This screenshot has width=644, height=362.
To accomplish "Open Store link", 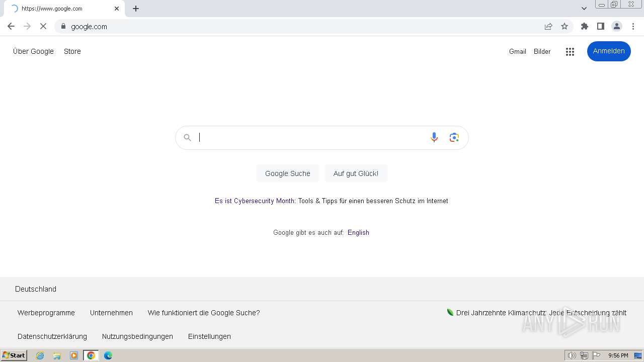I will click(72, 51).
